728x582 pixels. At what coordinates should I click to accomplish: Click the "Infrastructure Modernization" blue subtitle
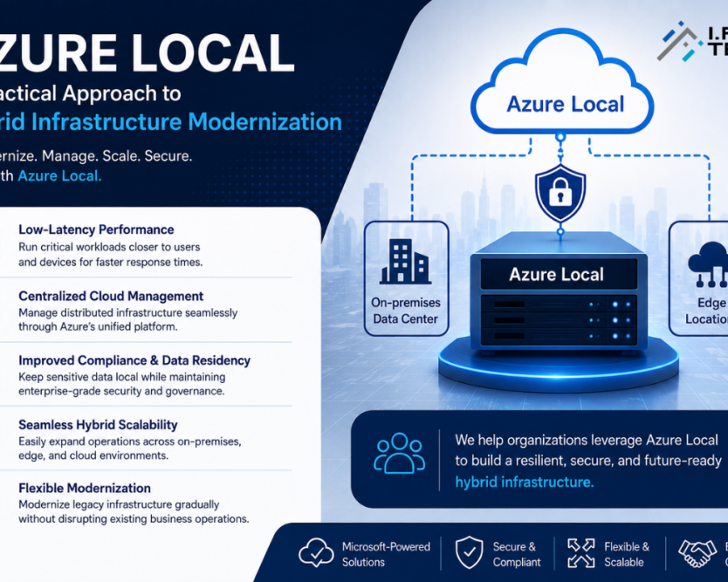186,122
